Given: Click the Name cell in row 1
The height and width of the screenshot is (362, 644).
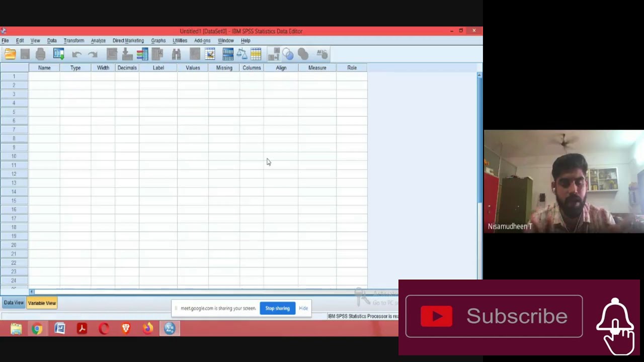Looking at the screenshot, I should (x=44, y=76).
